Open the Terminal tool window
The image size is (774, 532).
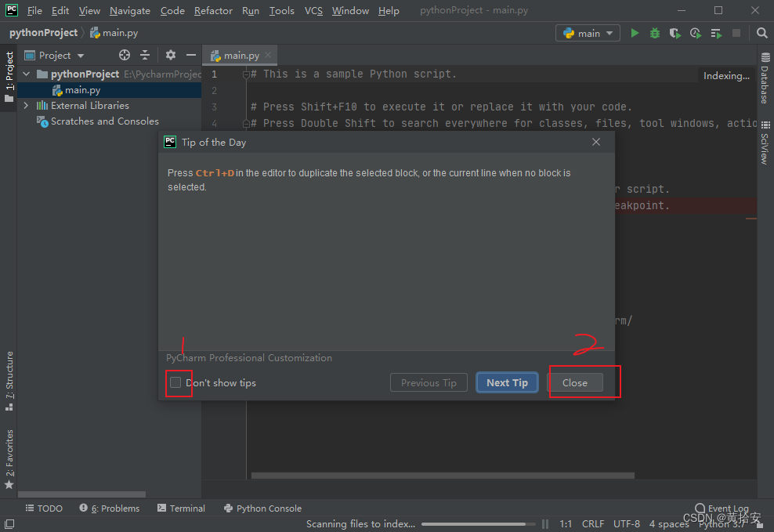(x=181, y=508)
